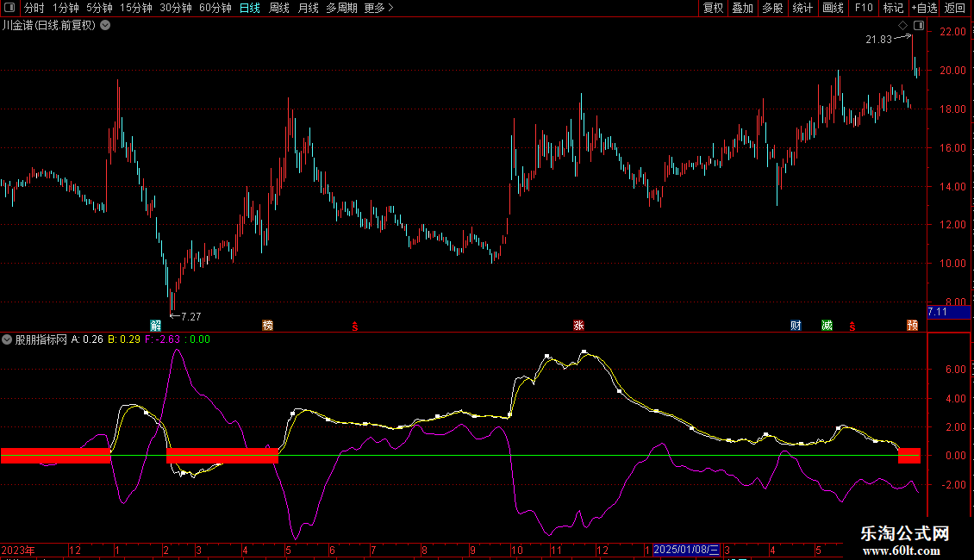Open the 更多 periods expander
The width and height of the screenshot is (974, 560).
[378, 8]
